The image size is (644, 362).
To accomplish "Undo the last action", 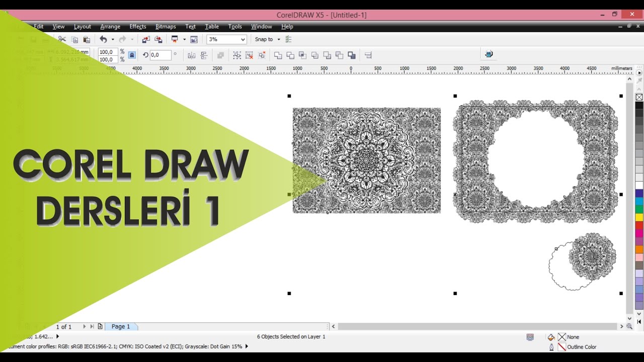I will point(103,39).
